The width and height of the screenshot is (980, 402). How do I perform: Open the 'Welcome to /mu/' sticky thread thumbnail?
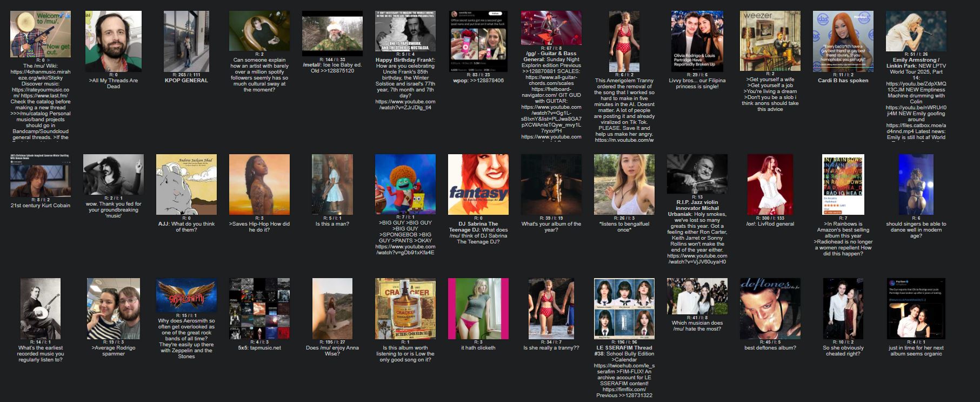click(41, 34)
